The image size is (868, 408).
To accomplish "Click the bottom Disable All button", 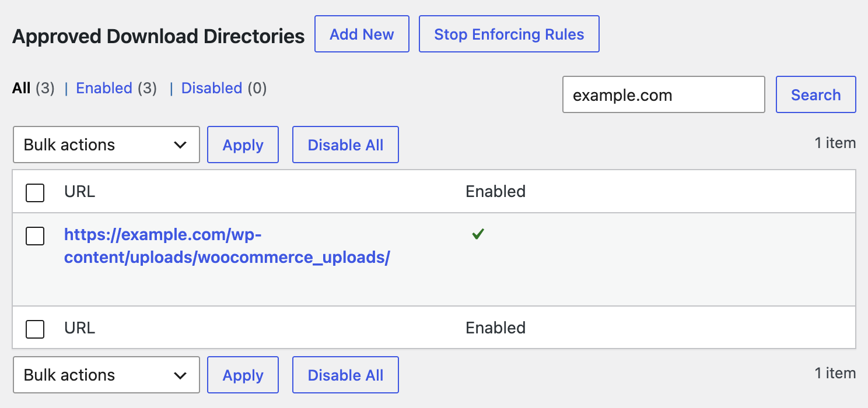I will [345, 375].
